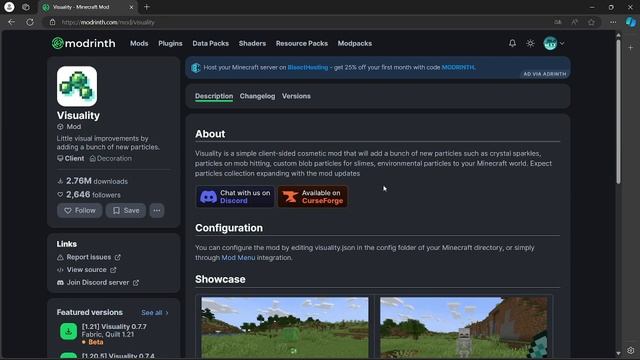
Task: Follow the Visuality mod
Action: [x=80, y=211]
